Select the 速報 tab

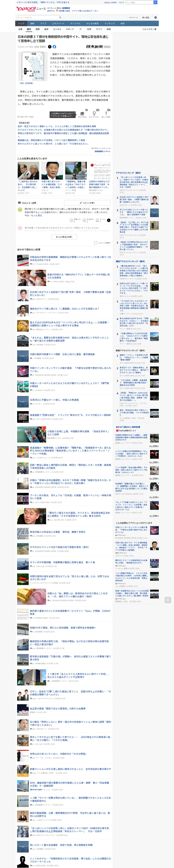[32, 24]
